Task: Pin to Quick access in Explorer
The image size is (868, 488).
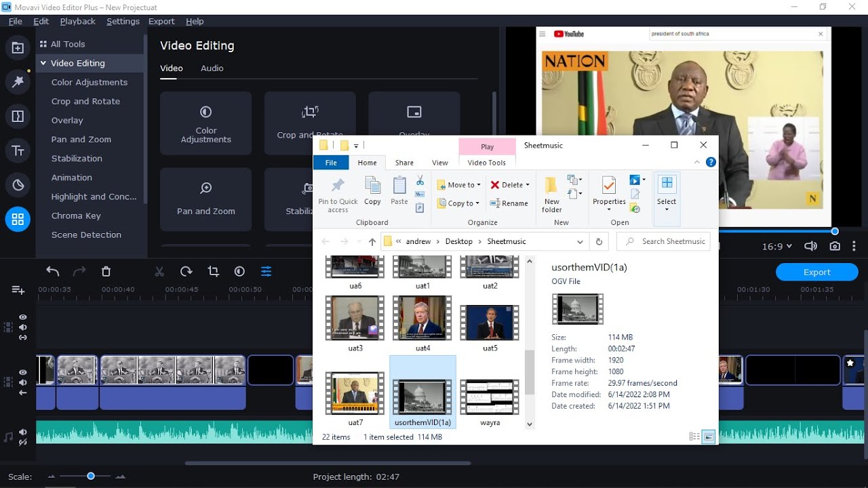Action: click(x=338, y=195)
